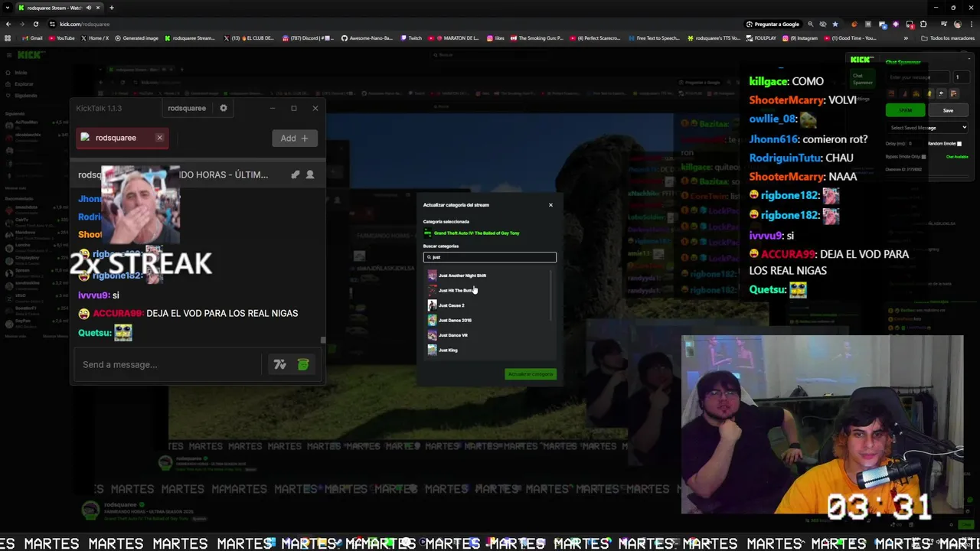Viewport: 980px width, 551px height.
Task: Open the zoom magnifier icon in address bar
Action: coord(811,24)
